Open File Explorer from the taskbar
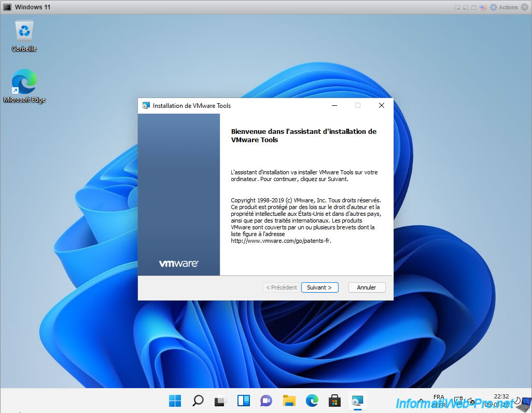The width and height of the screenshot is (532, 413). click(289, 401)
